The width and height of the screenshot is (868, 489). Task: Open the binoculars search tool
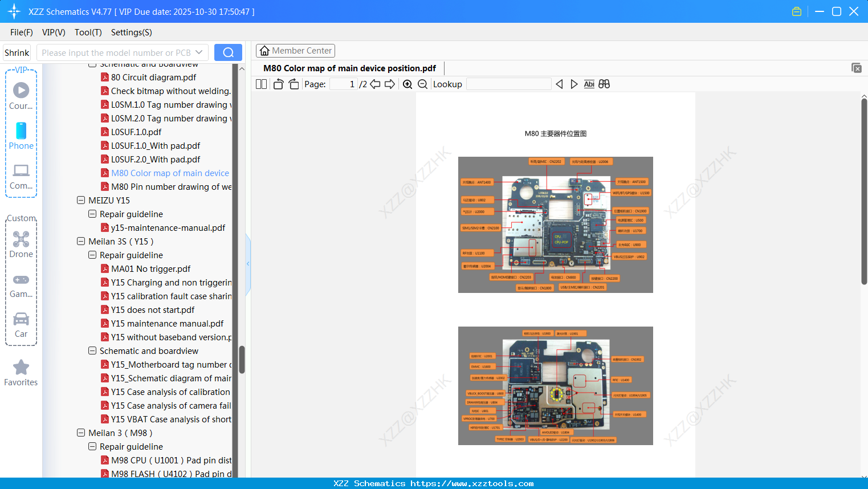[x=604, y=84]
